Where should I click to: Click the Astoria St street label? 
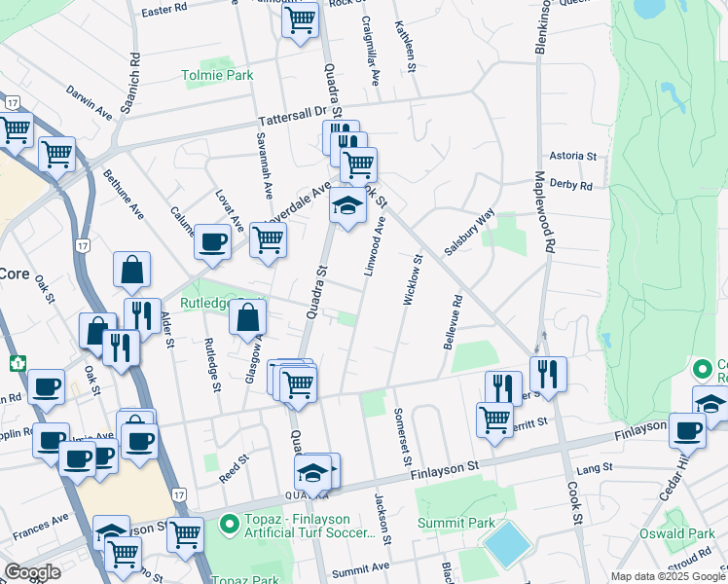[573, 156]
